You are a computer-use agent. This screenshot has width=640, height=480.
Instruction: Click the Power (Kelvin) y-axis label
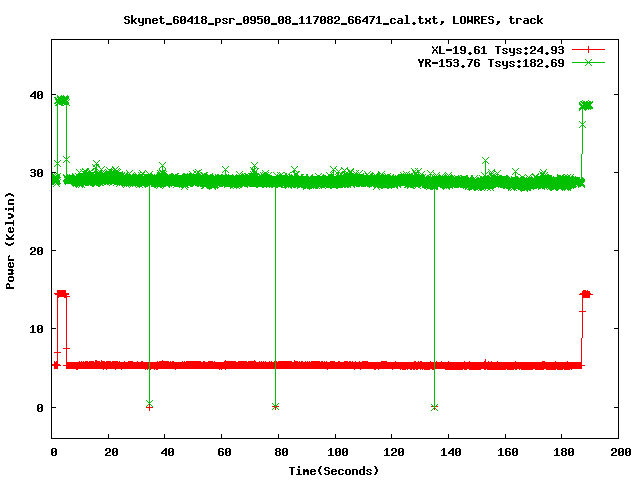tap(10, 241)
